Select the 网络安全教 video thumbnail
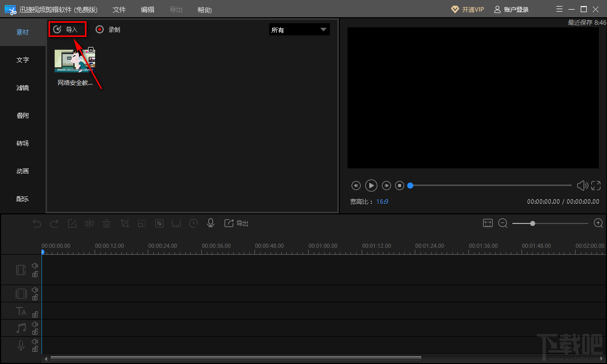 click(75, 61)
